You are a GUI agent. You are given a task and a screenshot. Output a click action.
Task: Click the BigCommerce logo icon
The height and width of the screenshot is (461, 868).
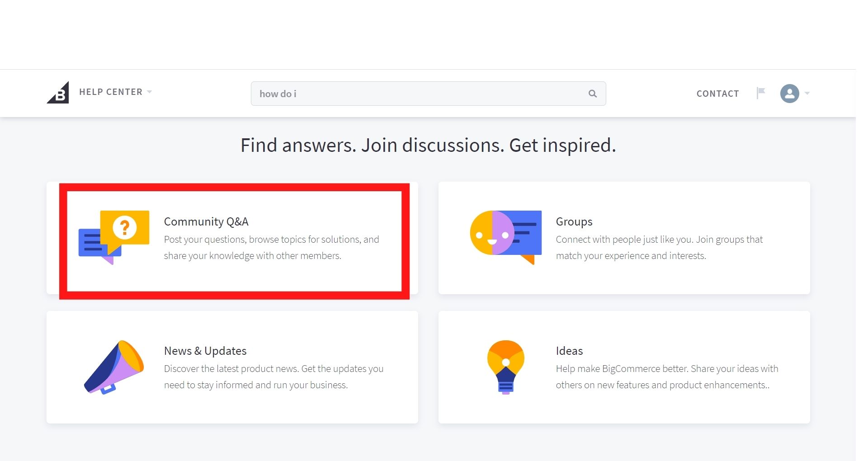click(58, 93)
